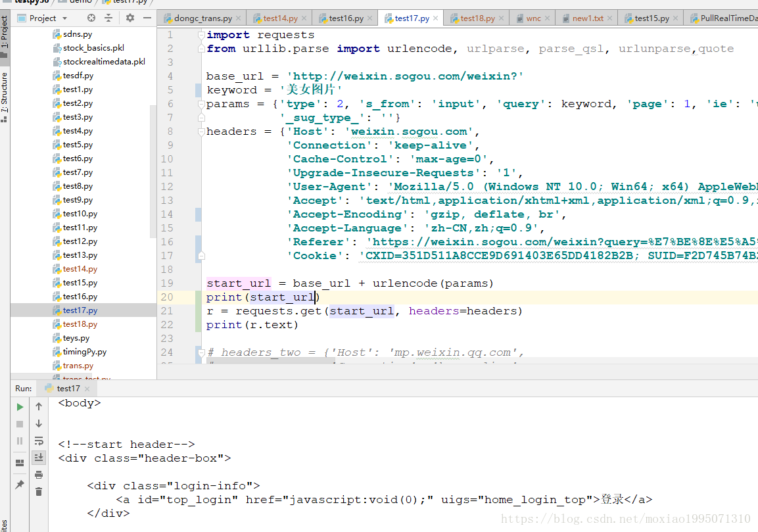
Task: Click the project tree vertical scrollbar
Action: pos(153,170)
